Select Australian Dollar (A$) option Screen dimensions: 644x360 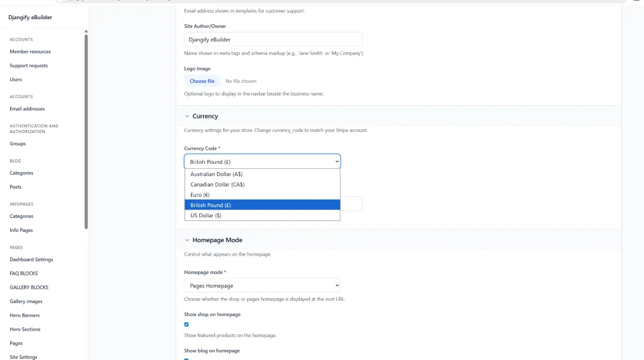point(262,174)
